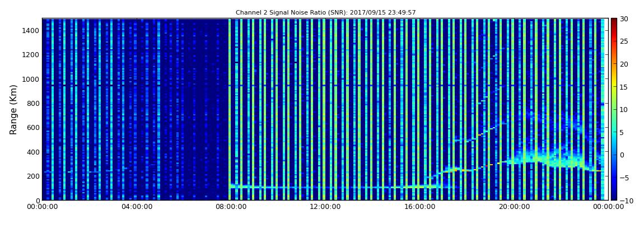Click the colorbar label 30
Screen dimensions: 644x228
[624, 18]
